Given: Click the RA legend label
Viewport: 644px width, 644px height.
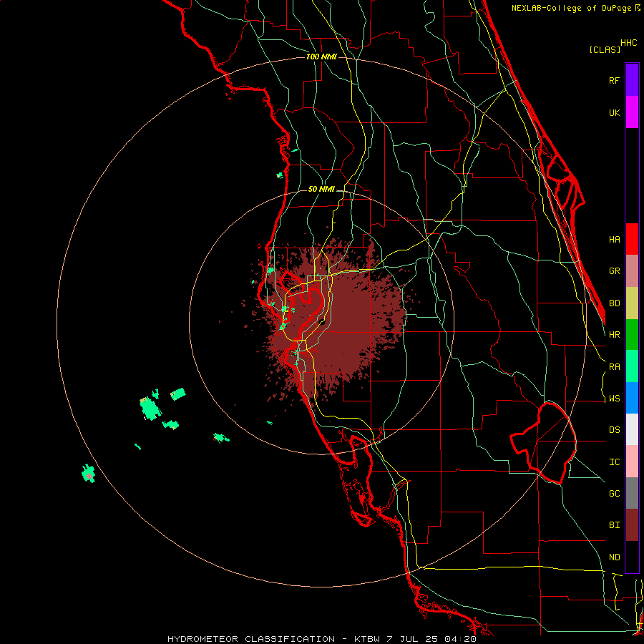Looking at the screenshot, I should [x=614, y=367].
